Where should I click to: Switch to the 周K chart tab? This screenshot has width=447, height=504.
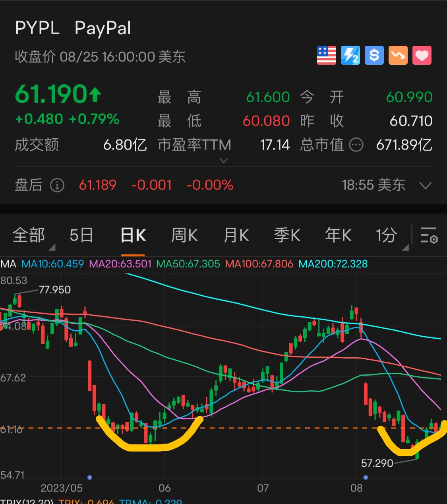click(184, 235)
